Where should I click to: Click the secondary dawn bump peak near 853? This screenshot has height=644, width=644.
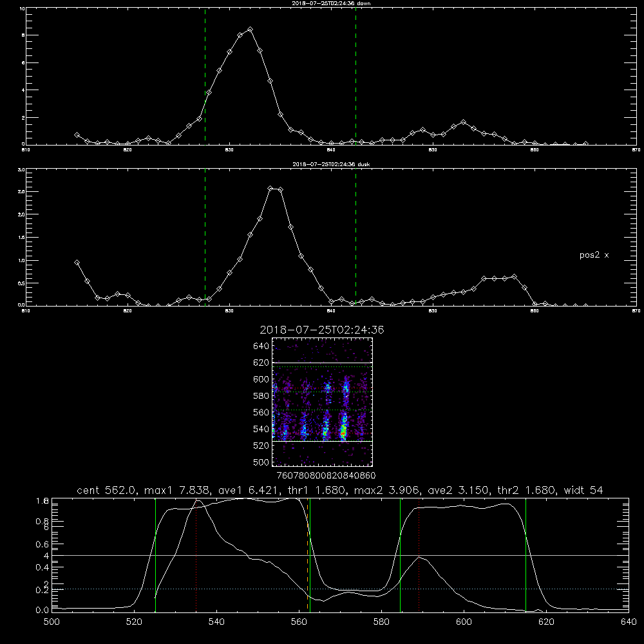pyautogui.click(x=463, y=122)
